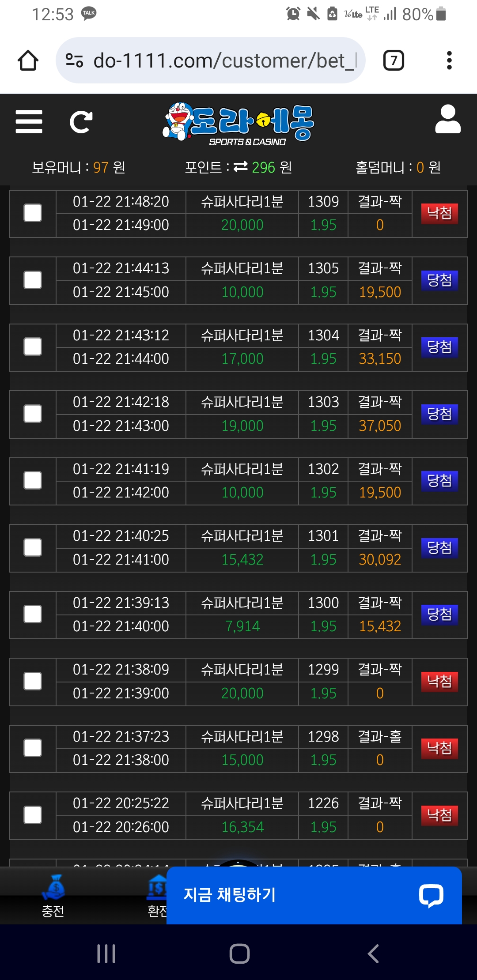477x980 pixels.
Task: Select checkbox for round 1303 bet
Action: (x=33, y=414)
